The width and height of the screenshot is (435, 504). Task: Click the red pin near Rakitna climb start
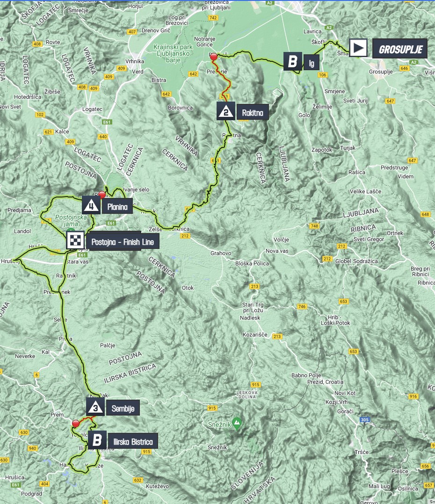(214, 57)
